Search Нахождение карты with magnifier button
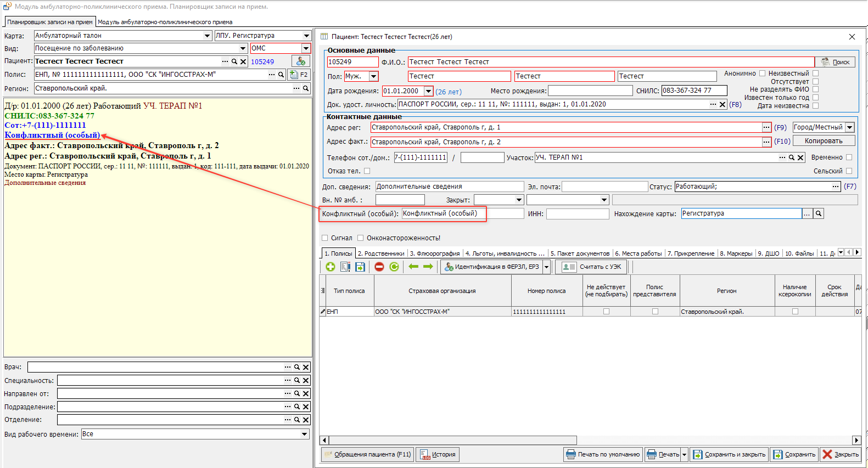868x468 pixels. coord(819,213)
